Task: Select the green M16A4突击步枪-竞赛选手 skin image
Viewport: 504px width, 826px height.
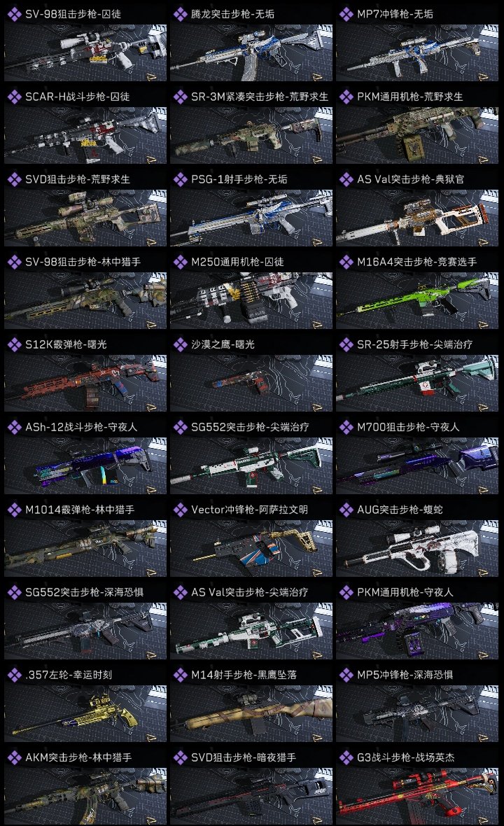Action: point(417,300)
